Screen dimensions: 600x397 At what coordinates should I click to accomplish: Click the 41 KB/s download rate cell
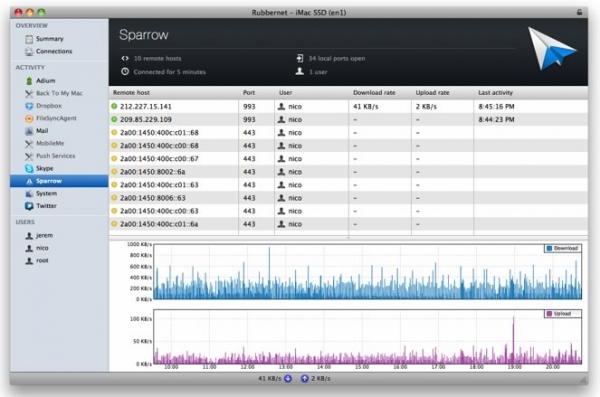point(365,106)
